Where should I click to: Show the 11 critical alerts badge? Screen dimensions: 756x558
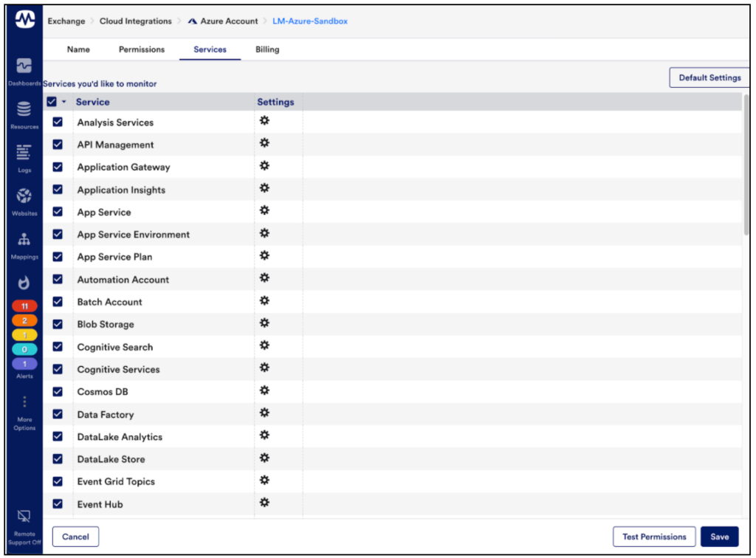[x=24, y=306]
